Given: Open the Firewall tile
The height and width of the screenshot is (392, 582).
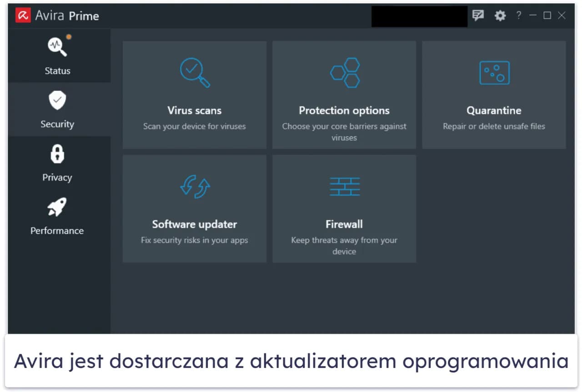Looking at the screenshot, I should pyautogui.click(x=344, y=208).
